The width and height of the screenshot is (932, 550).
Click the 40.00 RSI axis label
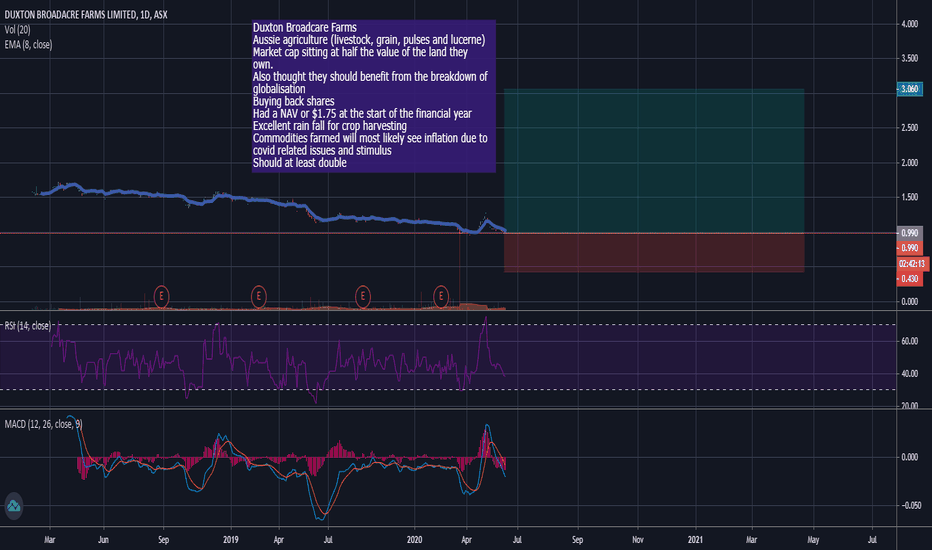click(x=909, y=374)
